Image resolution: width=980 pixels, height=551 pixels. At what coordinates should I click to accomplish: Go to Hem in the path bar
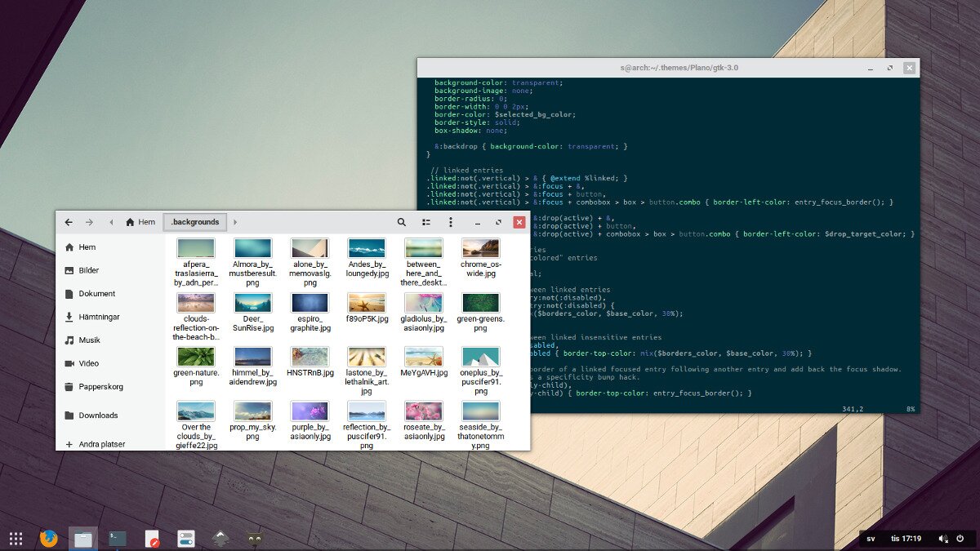point(140,222)
